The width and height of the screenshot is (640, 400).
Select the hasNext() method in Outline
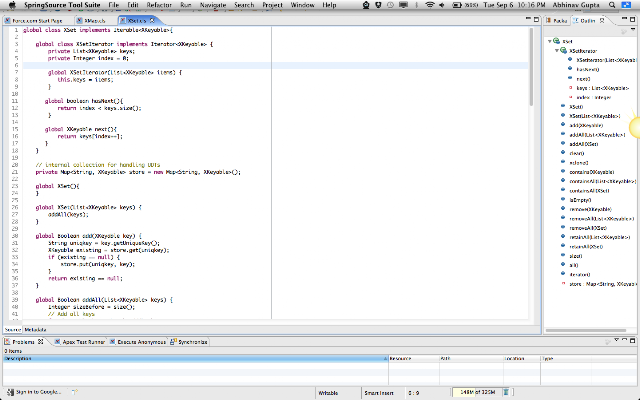click(x=588, y=69)
